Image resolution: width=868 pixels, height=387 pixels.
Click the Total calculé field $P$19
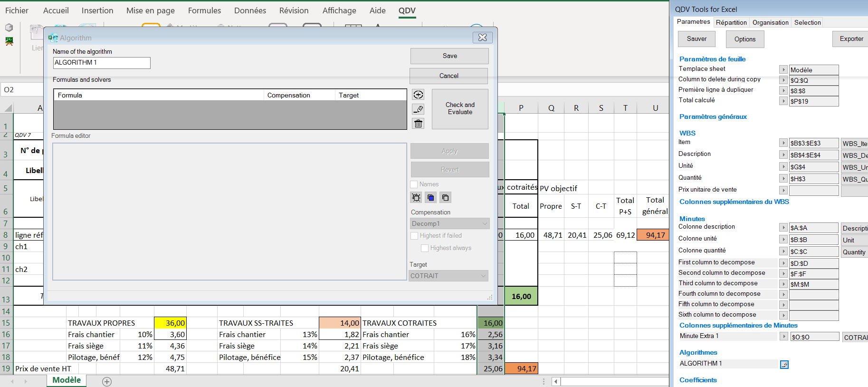(814, 101)
